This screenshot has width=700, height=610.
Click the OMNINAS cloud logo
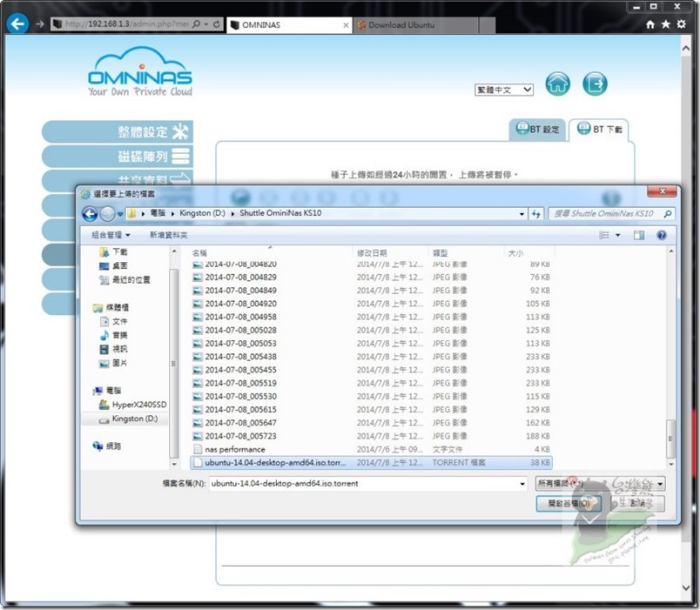tap(140, 71)
